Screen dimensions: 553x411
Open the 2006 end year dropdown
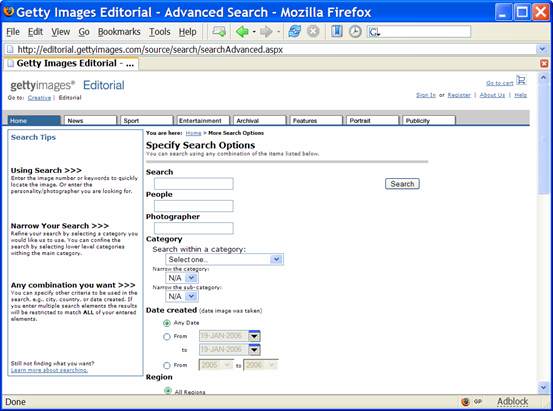[261, 365]
